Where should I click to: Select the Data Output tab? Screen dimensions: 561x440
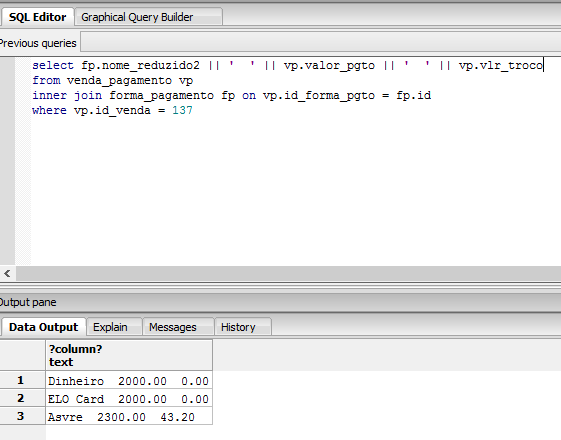[43, 327]
